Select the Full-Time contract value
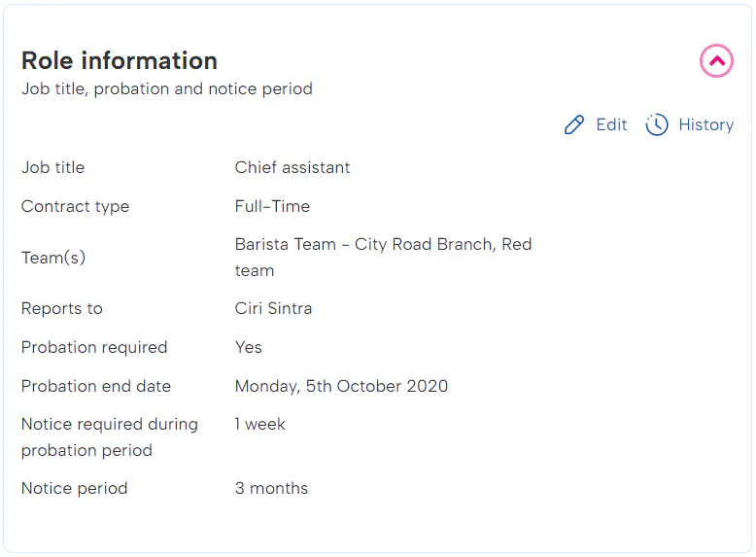Screen dimensions: 756x557 [x=272, y=206]
